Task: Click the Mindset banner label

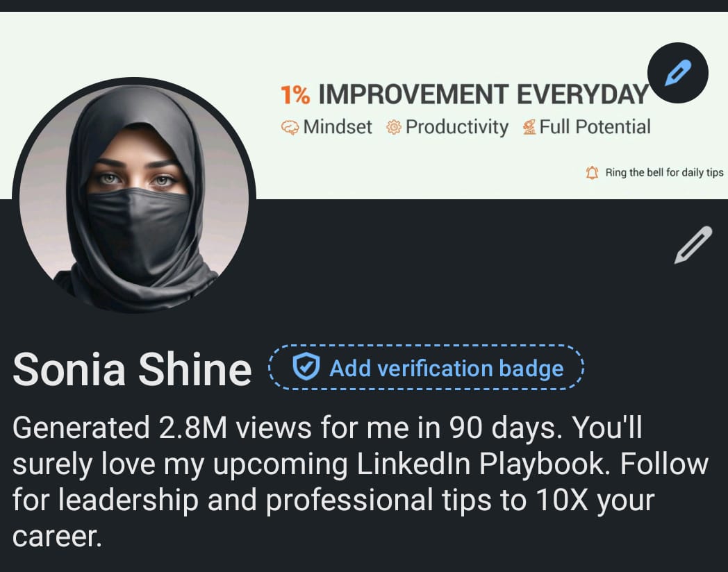Action: [338, 126]
